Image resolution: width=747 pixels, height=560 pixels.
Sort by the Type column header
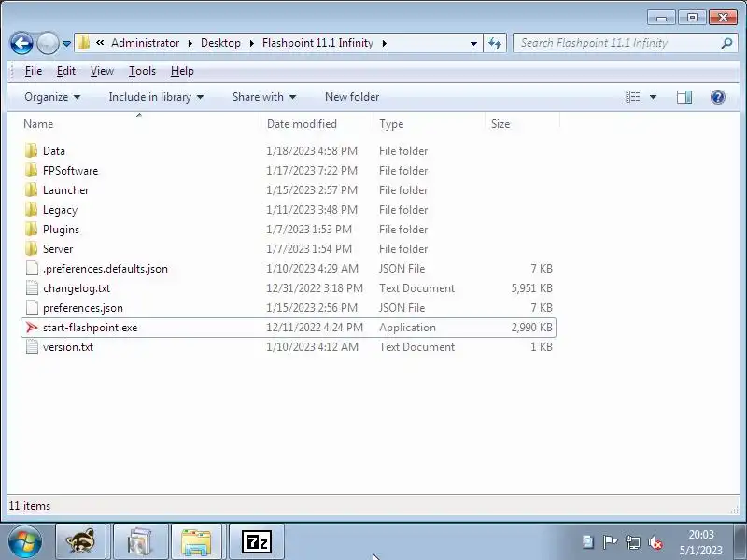click(429, 124)
